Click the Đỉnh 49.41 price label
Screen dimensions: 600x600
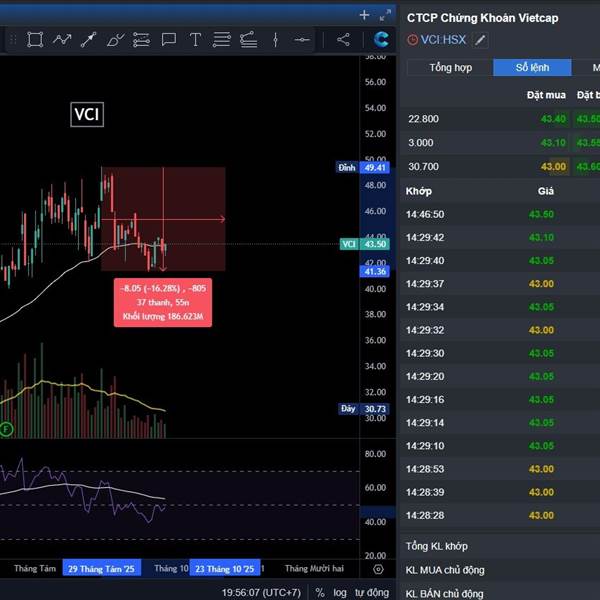click(x=362, y=168)
